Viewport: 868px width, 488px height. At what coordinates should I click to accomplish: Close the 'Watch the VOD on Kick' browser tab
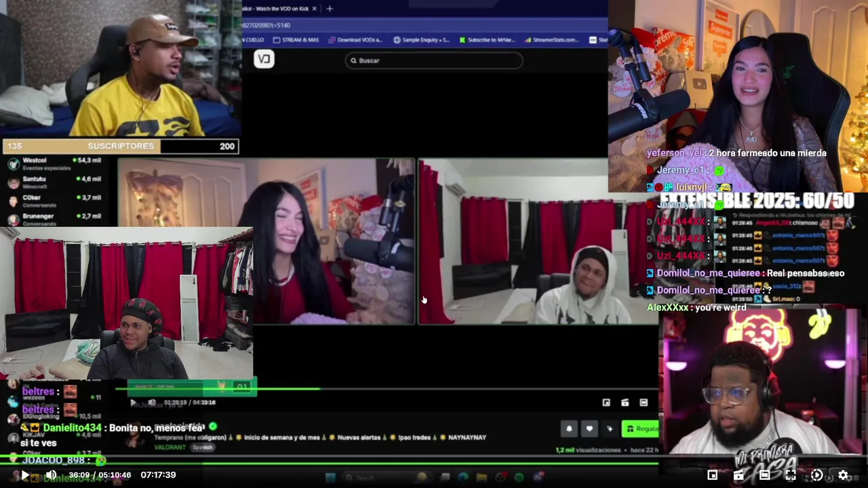click(314, 9)
